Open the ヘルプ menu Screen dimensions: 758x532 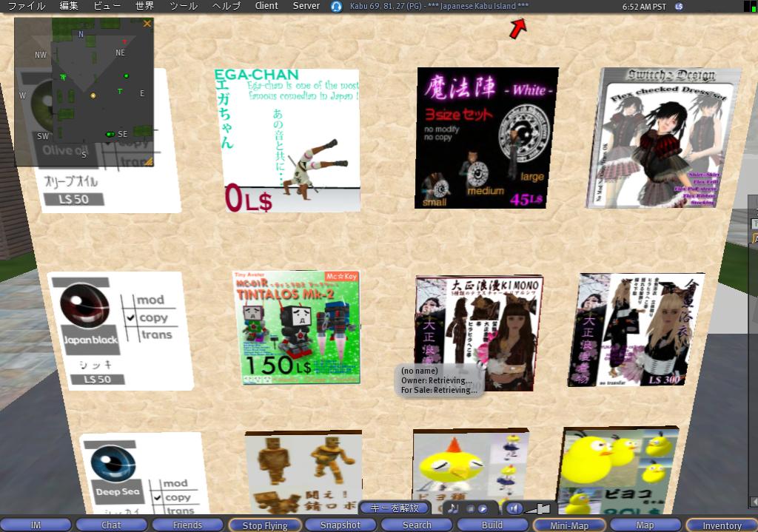(227, 6)
